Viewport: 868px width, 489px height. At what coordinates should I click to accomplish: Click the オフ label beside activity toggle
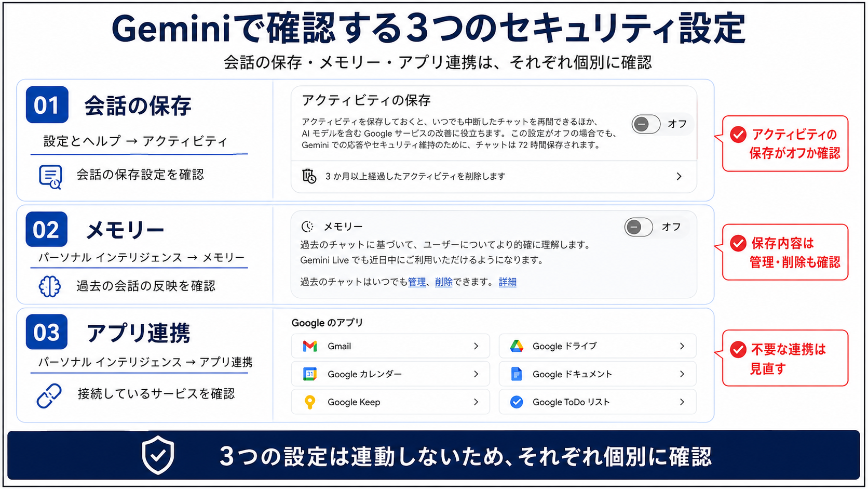[x=677, y=124]
